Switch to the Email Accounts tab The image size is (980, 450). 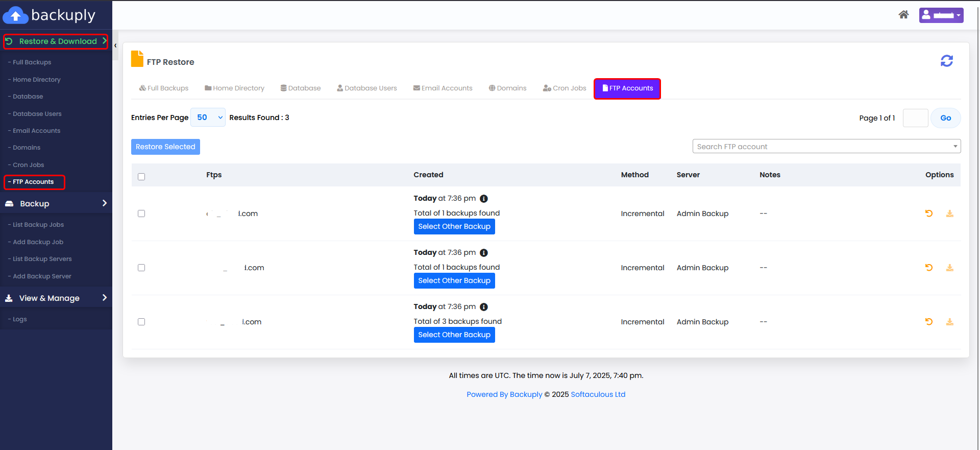(443, 88)
